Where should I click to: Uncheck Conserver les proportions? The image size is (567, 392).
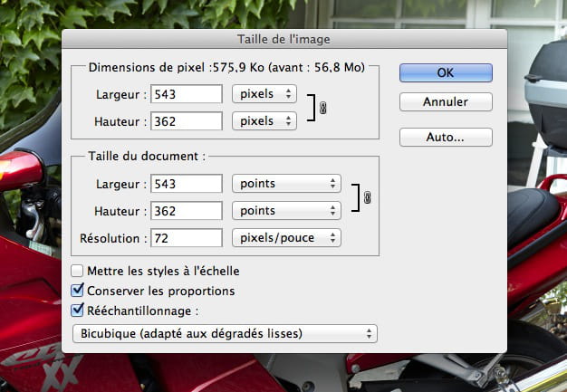[x=77, y=290]
